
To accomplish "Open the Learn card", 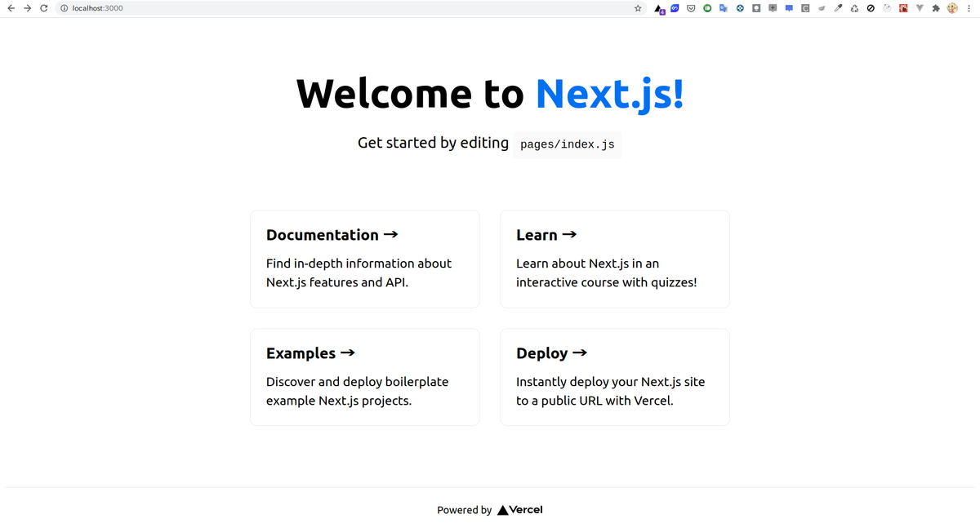I will pyautogui.click(x=615, y=259).
